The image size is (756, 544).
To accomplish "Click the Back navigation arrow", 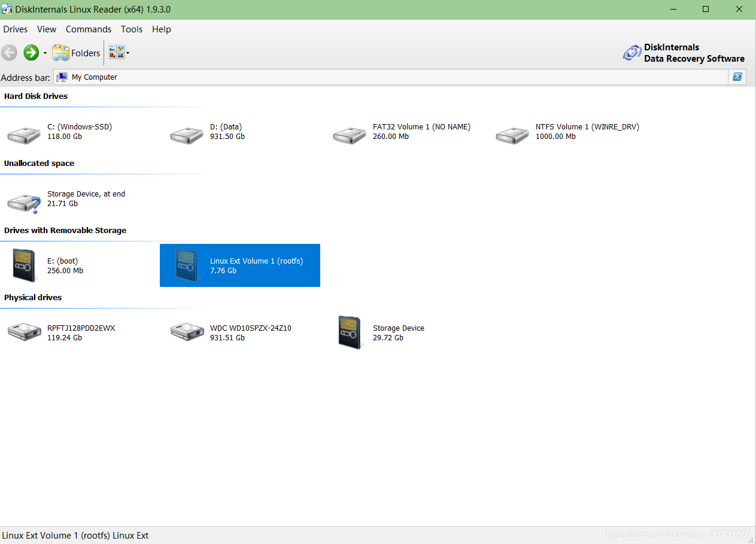I will (x=9, y=53).
